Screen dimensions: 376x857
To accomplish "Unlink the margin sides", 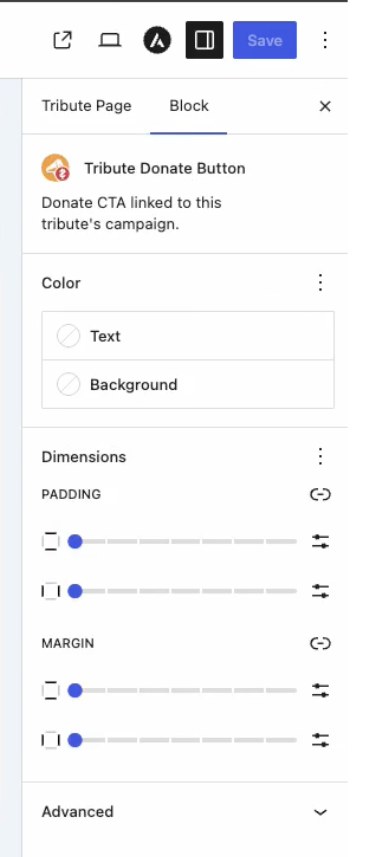I will (320, 643).
